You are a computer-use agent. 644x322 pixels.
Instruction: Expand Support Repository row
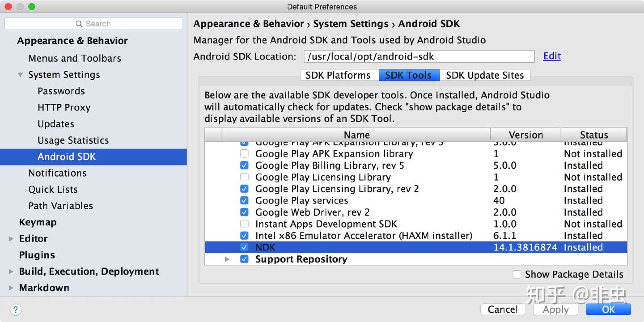(x=227, y=259)
